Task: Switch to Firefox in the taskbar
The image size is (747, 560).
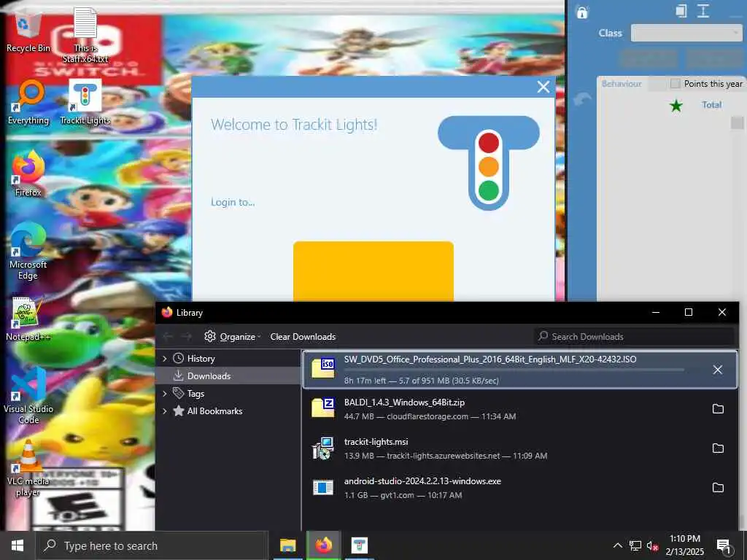Action: pos(323,545)
